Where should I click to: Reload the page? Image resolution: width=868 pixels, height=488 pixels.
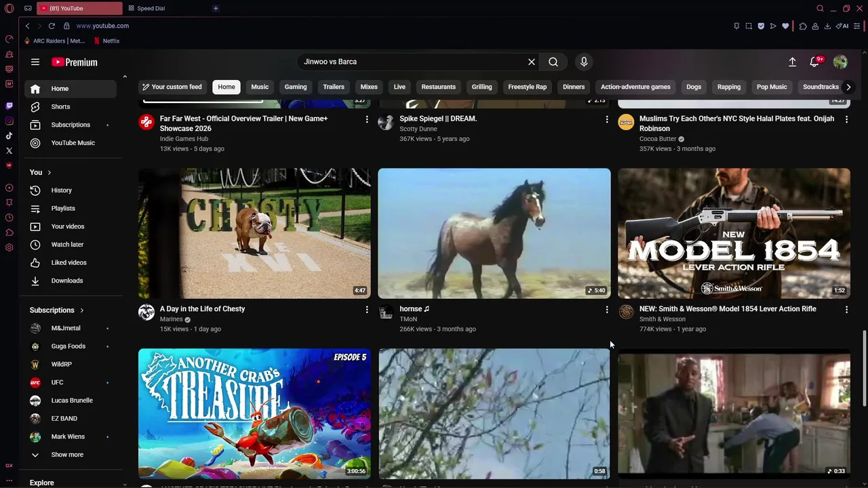pos(52,26)
